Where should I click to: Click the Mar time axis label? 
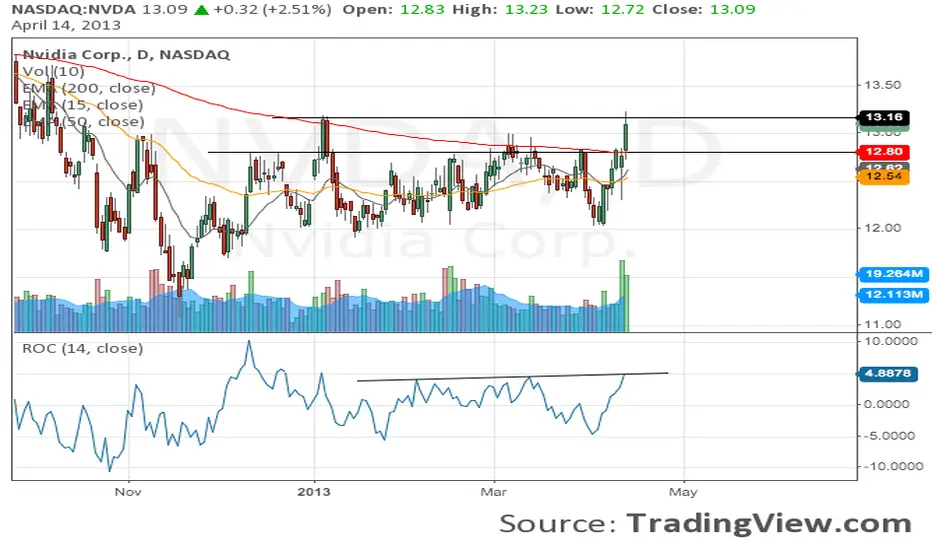[x=494, y=492]
